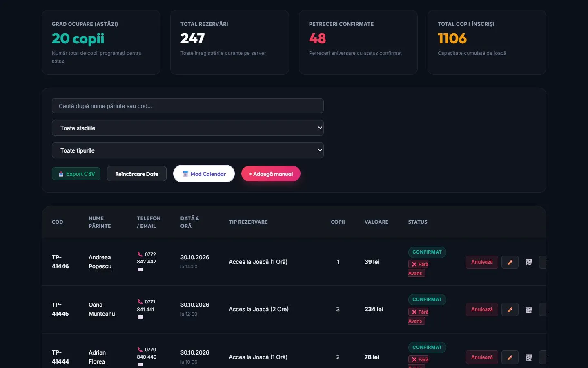Click the 'Petreceri Confirmate' 48 stat card
The height and width of the screenshot is (368, 588).
[x=358, y=43]
